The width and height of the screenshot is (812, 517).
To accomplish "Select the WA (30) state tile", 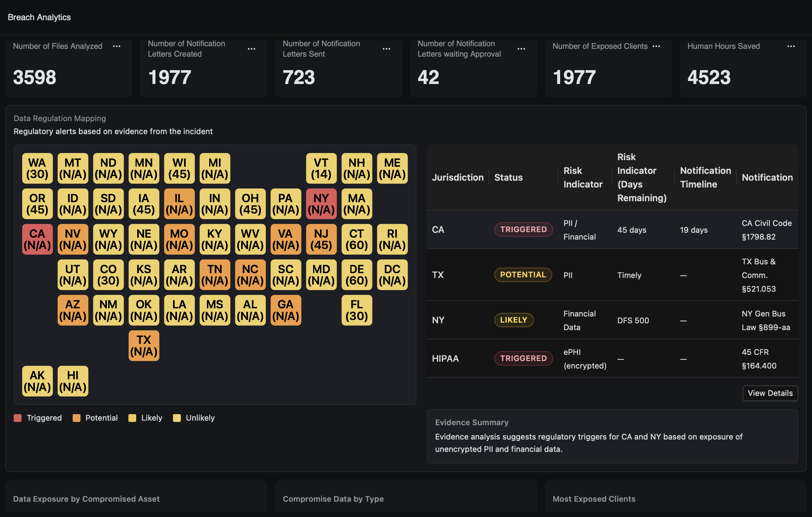I will click(x=37, y=169).
